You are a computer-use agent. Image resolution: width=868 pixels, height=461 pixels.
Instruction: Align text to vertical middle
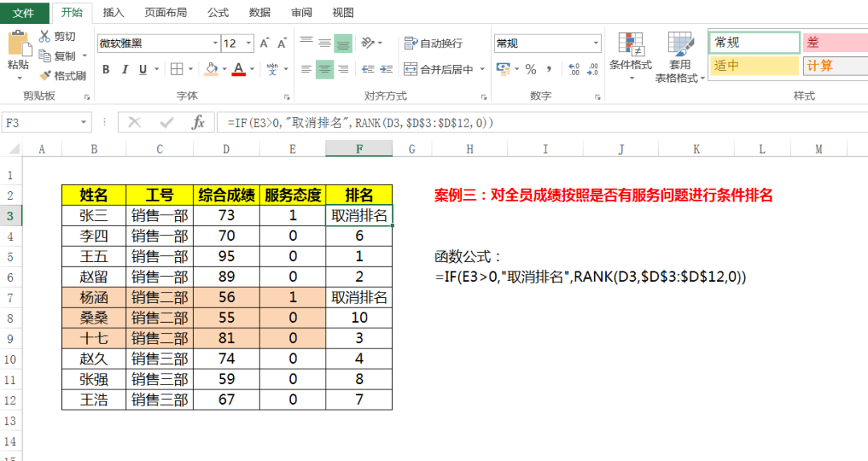coord(325,43)
